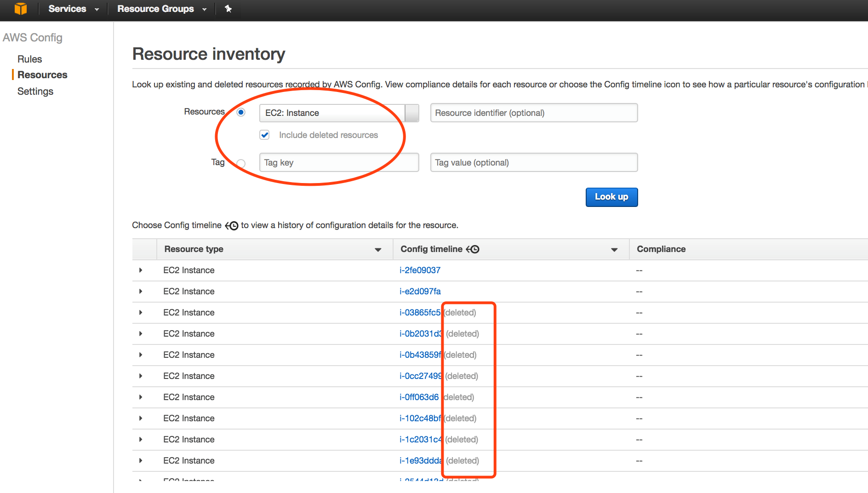Click the Config timeline clock icon in column header
The height and width of the screenshot is (493, 868).
(x=473, y=249)
